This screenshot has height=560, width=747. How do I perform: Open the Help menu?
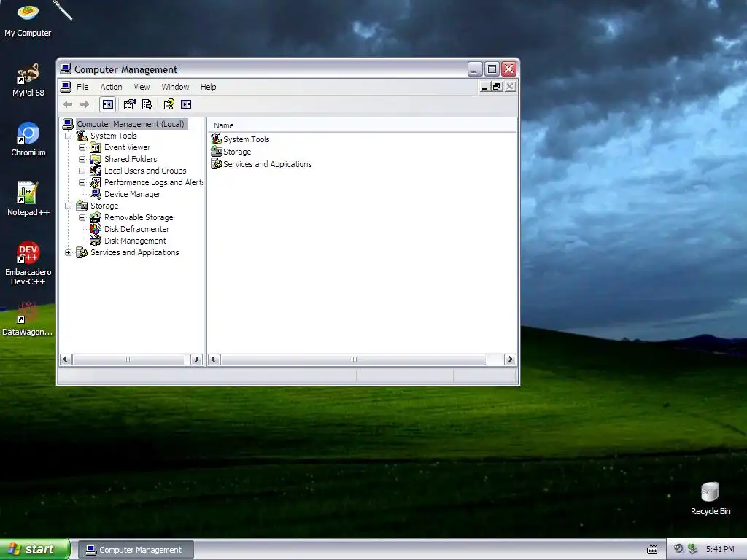tap(208, 87)
